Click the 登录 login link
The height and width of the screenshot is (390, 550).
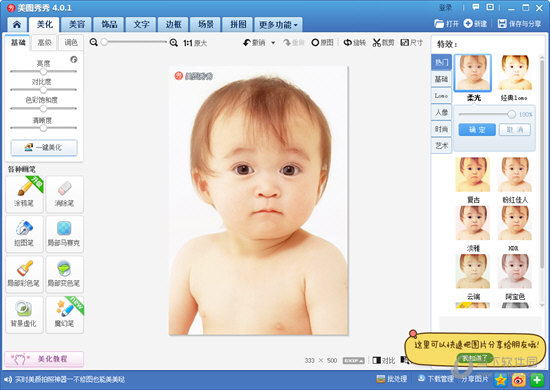click(x=445, y=7)
